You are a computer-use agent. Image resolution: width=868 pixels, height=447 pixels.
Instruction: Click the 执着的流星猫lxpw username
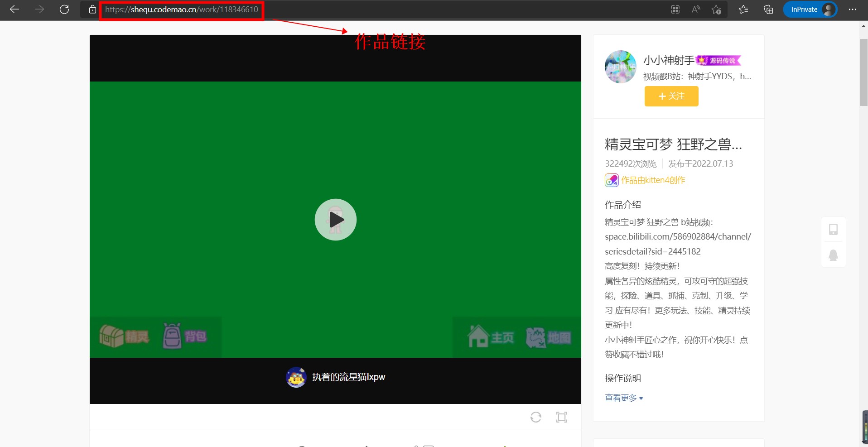click(348, 377)
